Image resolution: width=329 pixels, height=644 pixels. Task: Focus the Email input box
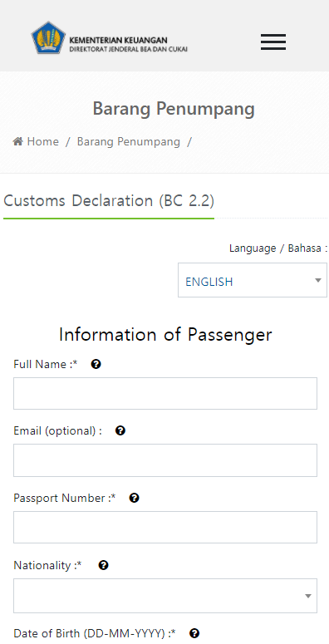point(165,460)
